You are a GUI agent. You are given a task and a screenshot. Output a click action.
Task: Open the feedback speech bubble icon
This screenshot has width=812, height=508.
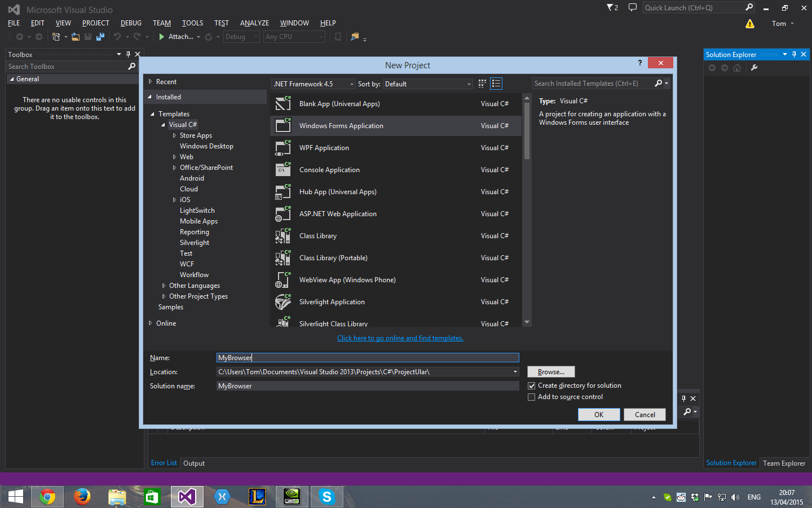point(633,7)
